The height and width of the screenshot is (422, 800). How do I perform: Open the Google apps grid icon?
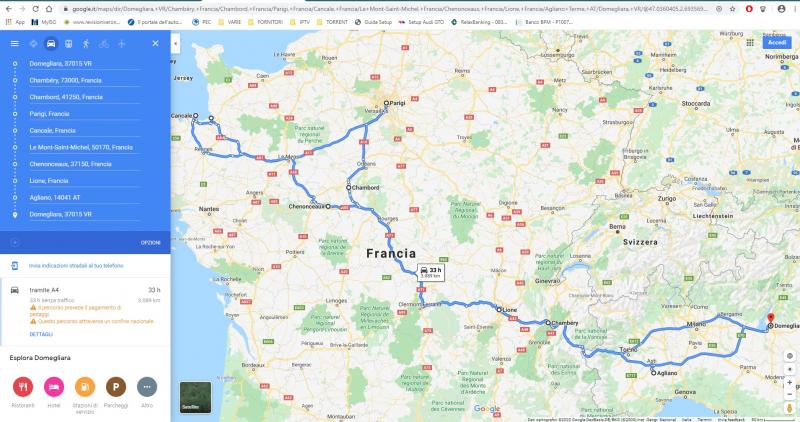click(750, 43)
